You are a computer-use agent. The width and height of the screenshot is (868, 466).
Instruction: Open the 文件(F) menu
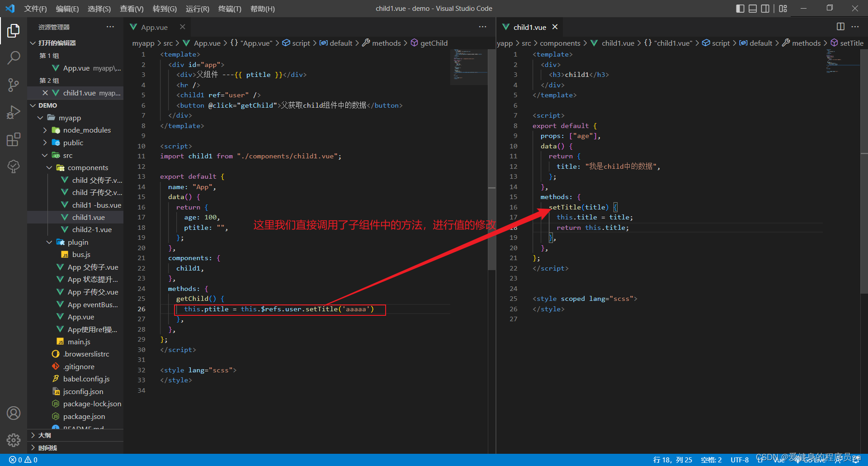tap(35, 9)
